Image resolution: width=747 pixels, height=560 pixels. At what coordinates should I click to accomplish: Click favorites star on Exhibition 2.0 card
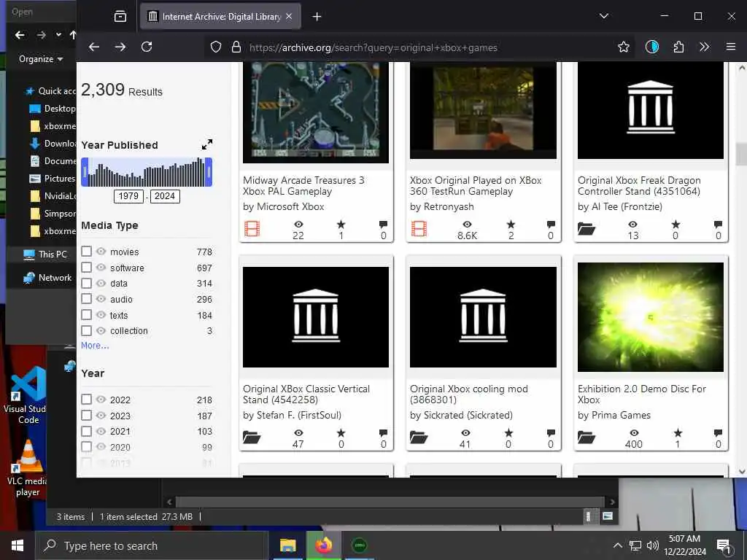pyautogui.click(x=678, y=433)
